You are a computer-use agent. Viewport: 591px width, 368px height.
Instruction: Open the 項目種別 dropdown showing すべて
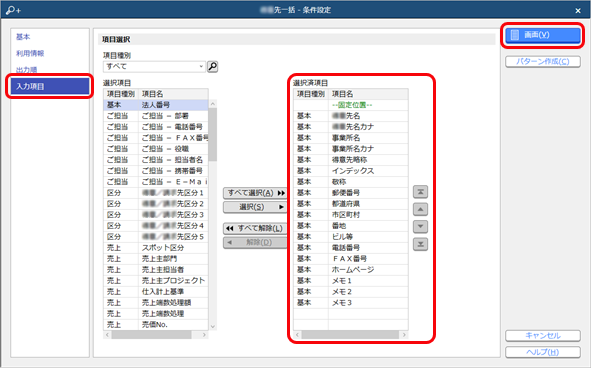click(154, 66)
